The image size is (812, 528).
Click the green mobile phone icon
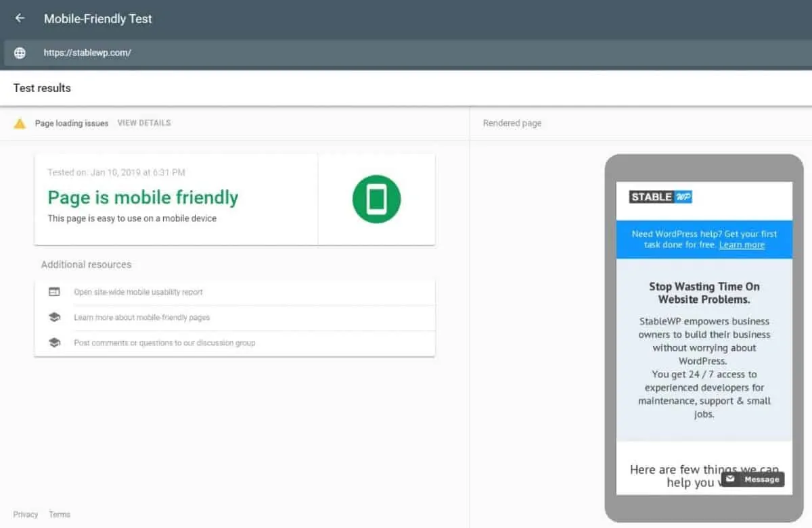(376, 199)
